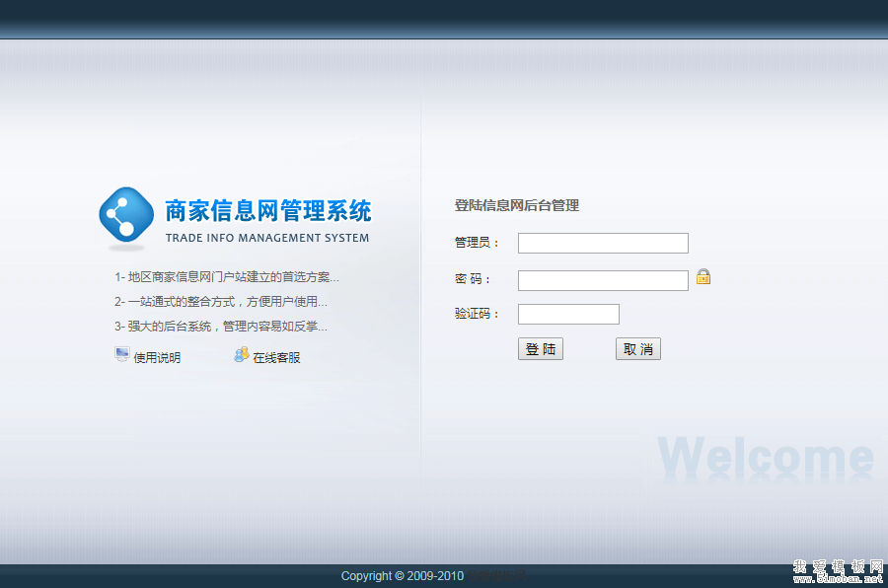Click the people icon beside 在线客服
Image resolution: width=888 pixels, height=588 pixels.
click(x=241, y=355)
